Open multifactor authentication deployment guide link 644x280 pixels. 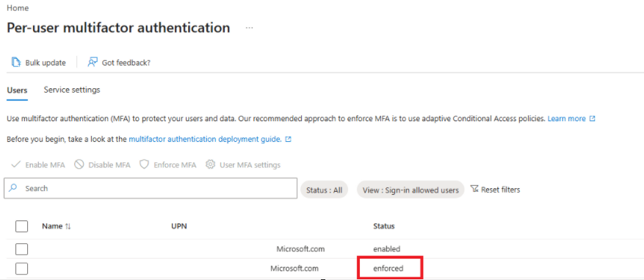click(205, 140)
